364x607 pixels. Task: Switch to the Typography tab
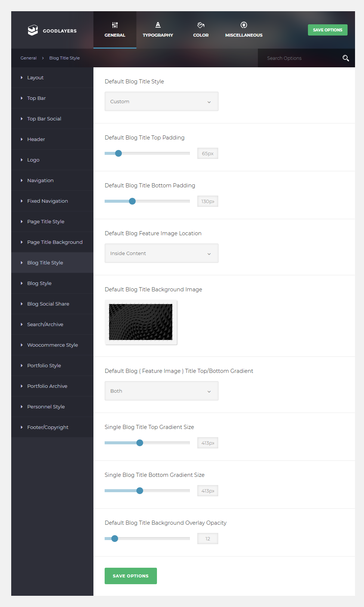(158, 30)
